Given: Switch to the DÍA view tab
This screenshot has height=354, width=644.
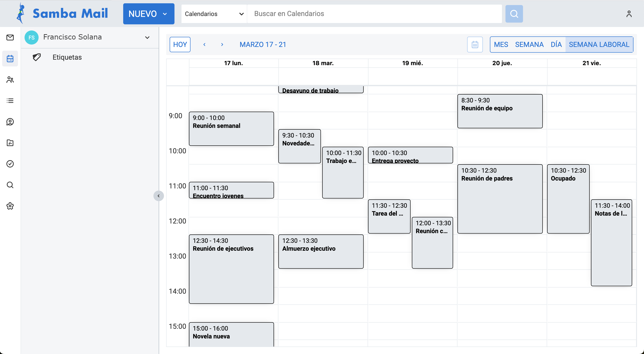Looking at the screenshot, I should point(556,45).
